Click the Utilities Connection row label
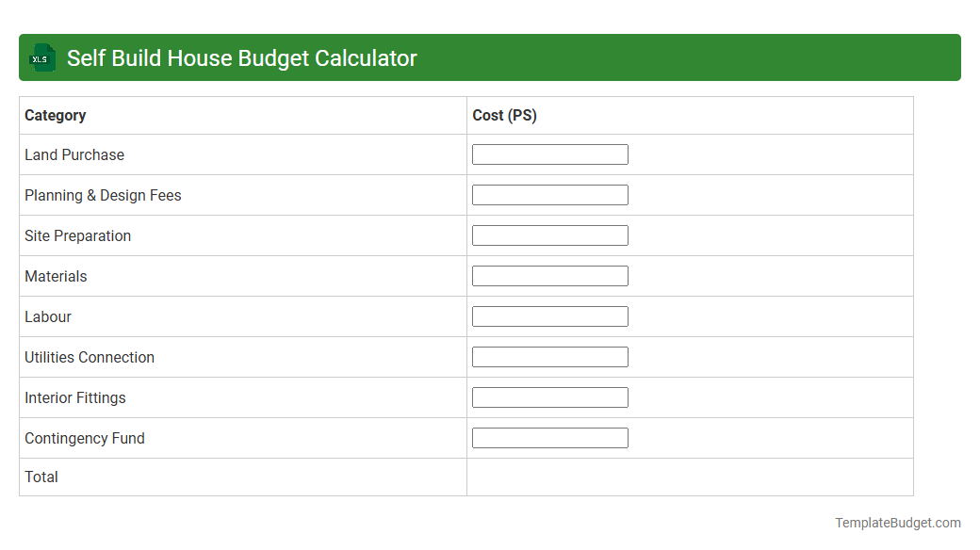The image size is (980, 550). point(90,357)
